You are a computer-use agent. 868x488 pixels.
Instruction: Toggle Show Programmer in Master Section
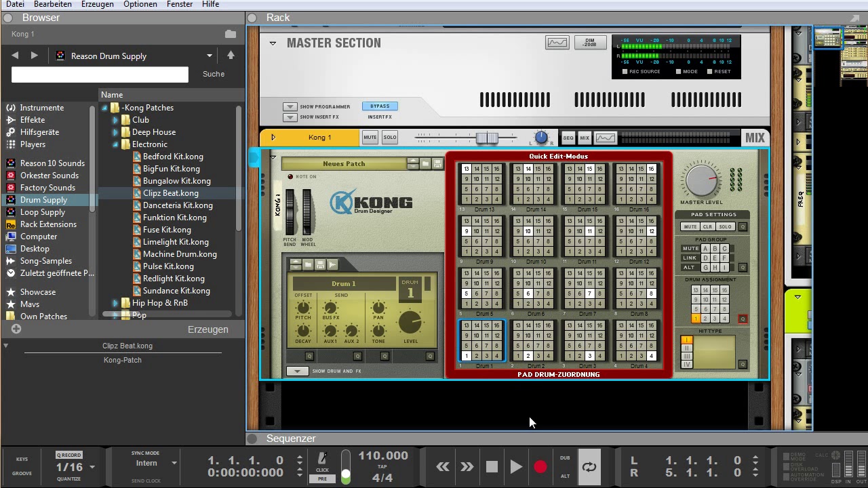coord(290,106)
